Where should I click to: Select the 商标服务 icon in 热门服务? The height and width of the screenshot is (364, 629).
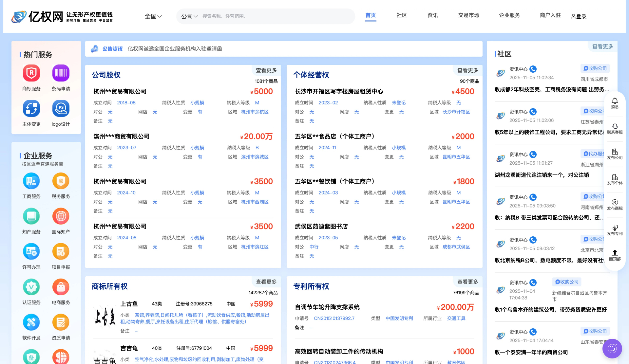pos(31,73)
